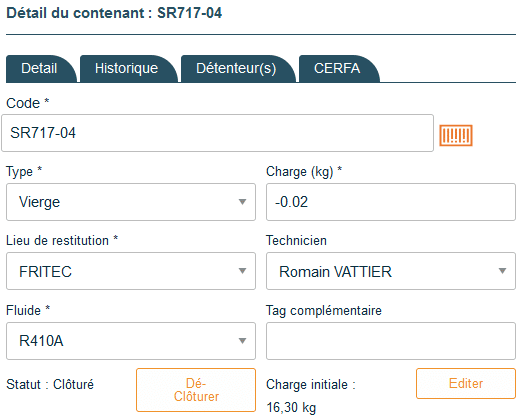Click into the Charge (kg) field
The height and width of the screenshot is (418, 522).
pyautogui.click(x=391, y=202)
